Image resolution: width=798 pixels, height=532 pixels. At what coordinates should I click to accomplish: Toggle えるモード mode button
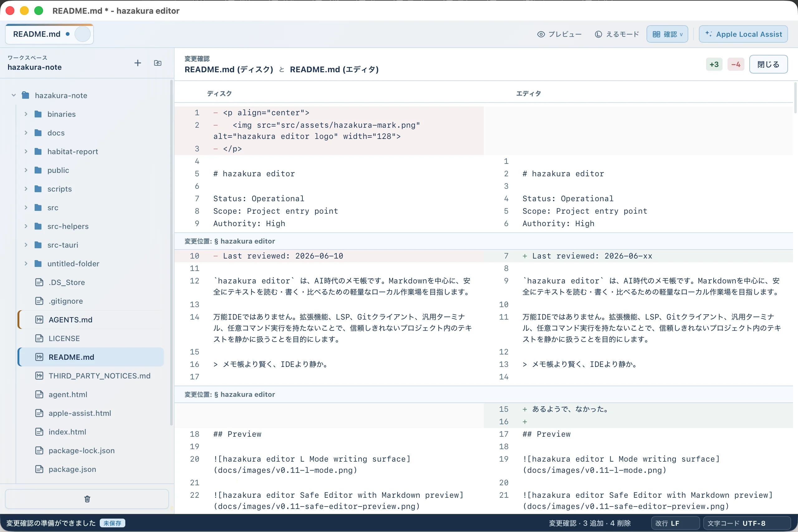pyautogui.click(x=617, y=34)
